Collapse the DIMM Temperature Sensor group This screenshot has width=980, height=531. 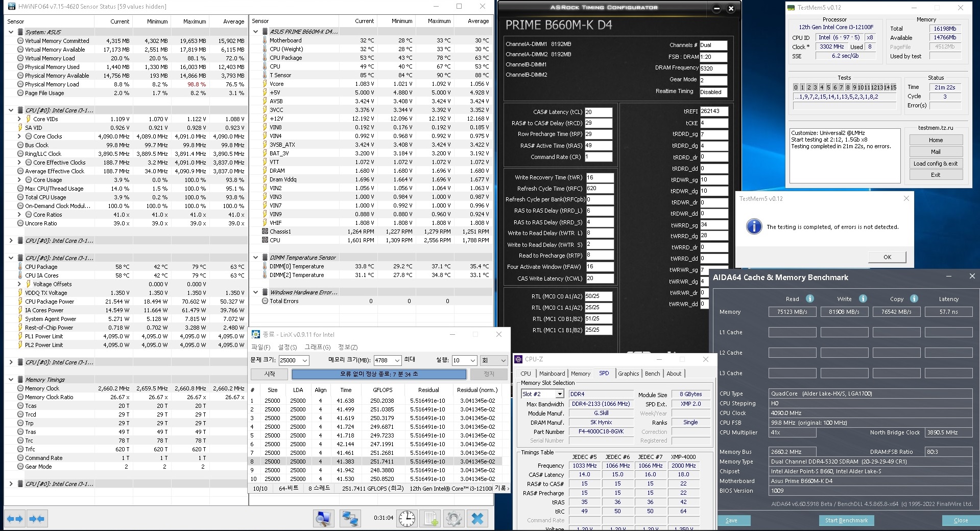pyautogui.click(x=256, y=258)
